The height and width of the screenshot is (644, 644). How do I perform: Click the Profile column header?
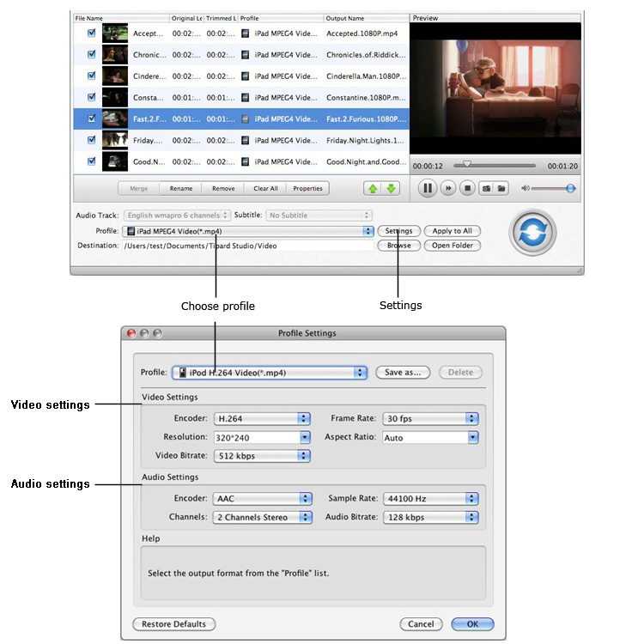tap(281, 18)
